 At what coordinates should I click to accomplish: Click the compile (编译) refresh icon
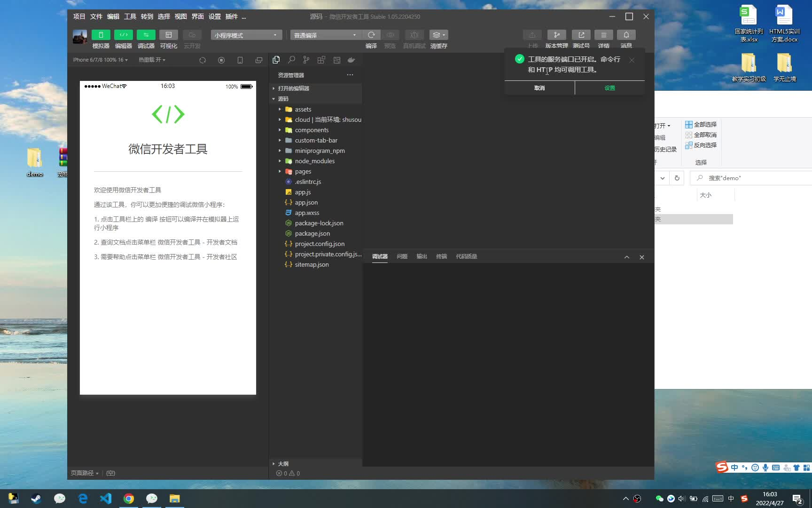[371, 35]
